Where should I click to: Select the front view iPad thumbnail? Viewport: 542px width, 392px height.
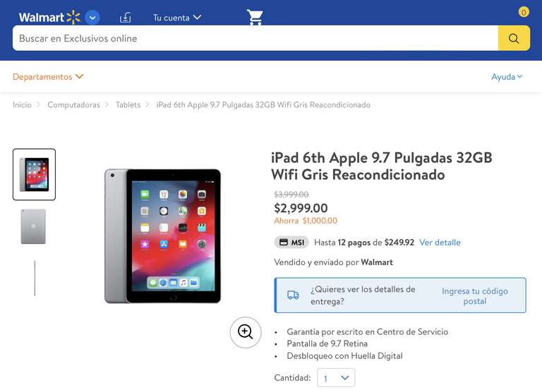[34, 174]
